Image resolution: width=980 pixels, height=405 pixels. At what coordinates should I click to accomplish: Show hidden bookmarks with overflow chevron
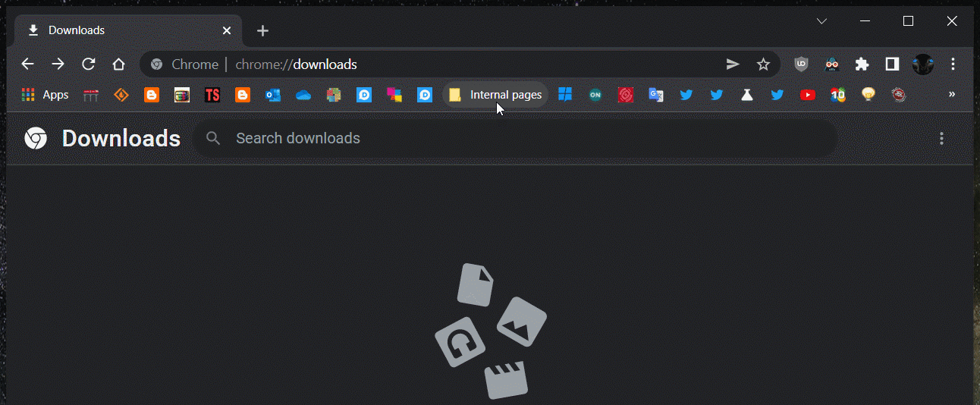[x=952, y=94]
